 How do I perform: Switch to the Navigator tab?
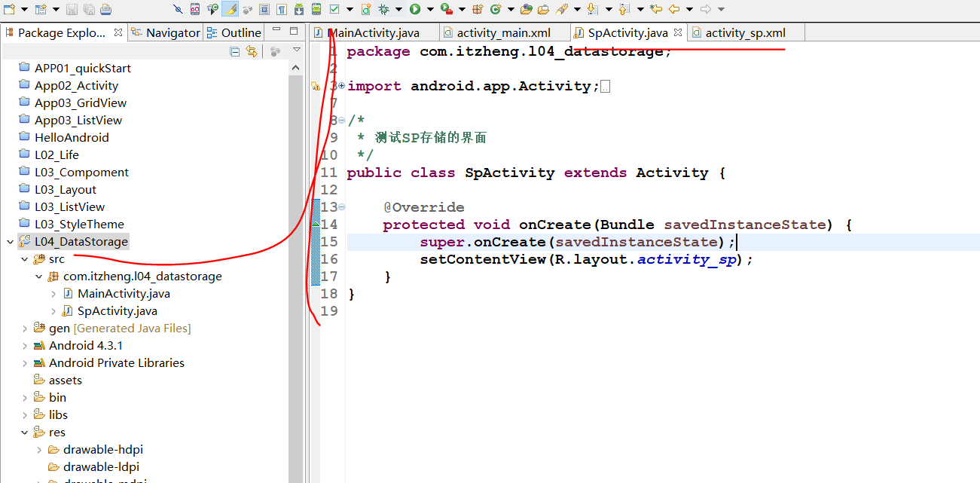(x=166, y=32)
